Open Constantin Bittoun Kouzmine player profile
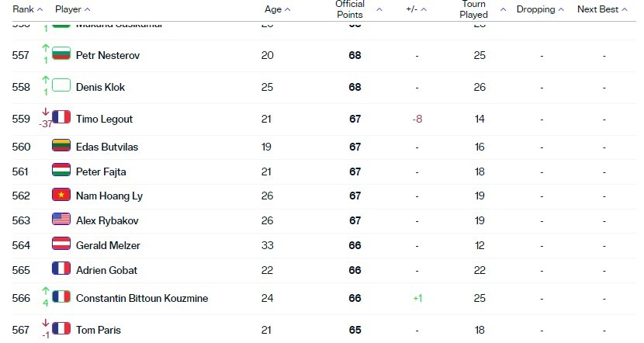The height and width of the screenshot is (343, 644). (142, 298)
